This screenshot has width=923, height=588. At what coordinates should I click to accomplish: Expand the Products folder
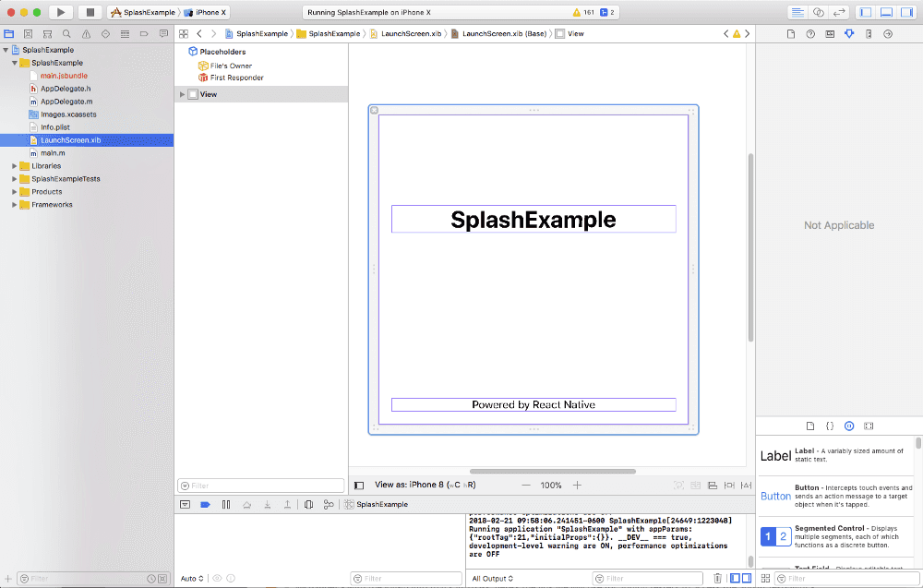click(x=15, y=192)
